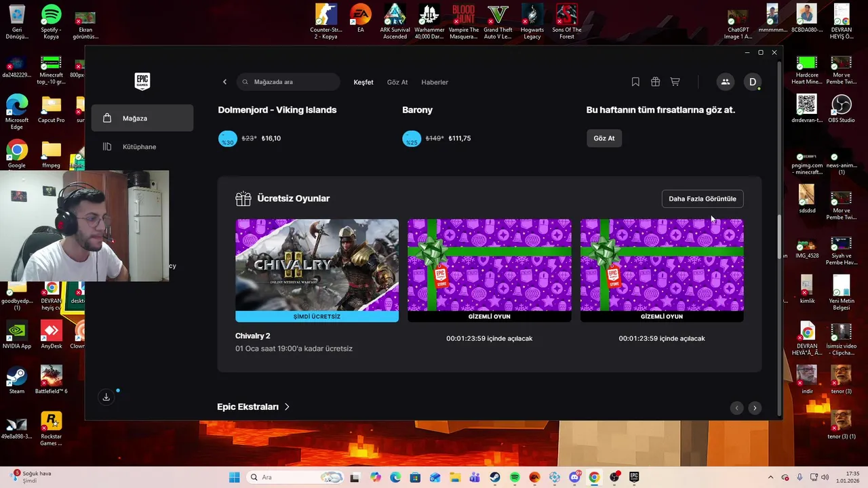Open ARK Survival Ascended desktop icon
The width and height of the screenshot is (868, 488).
395,22
